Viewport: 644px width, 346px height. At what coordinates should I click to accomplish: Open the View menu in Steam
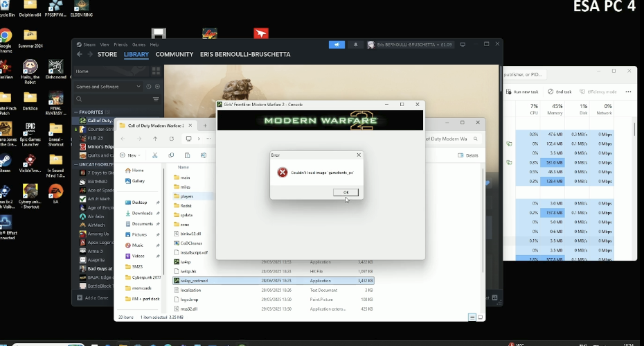(x=105, y=44)
